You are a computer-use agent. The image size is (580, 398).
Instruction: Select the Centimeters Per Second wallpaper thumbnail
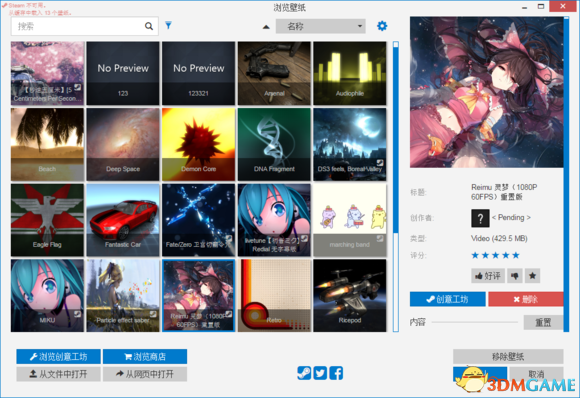(47, 73)
